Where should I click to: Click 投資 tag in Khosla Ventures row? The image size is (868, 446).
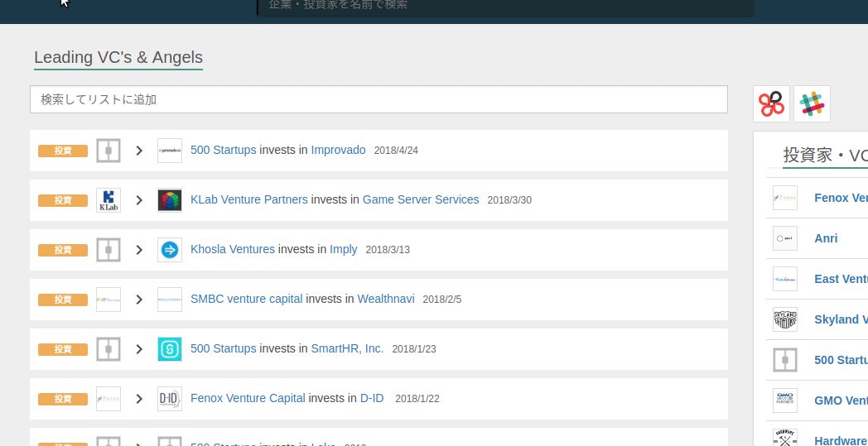coord(63,250)
